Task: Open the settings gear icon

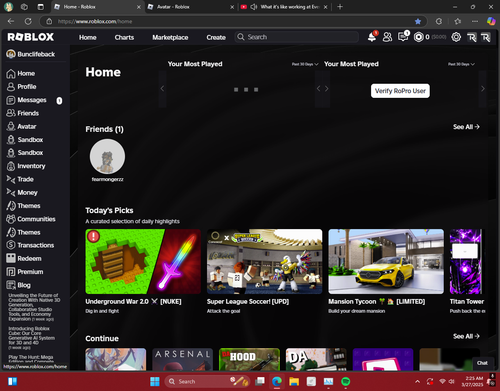Action: coord(456,37)
